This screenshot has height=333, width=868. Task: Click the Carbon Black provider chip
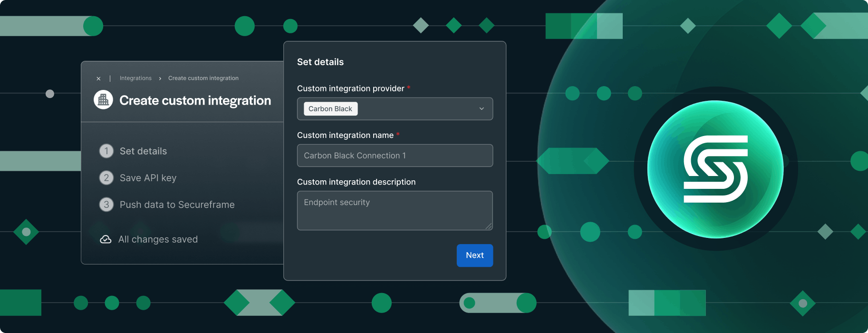coord(330,109)
